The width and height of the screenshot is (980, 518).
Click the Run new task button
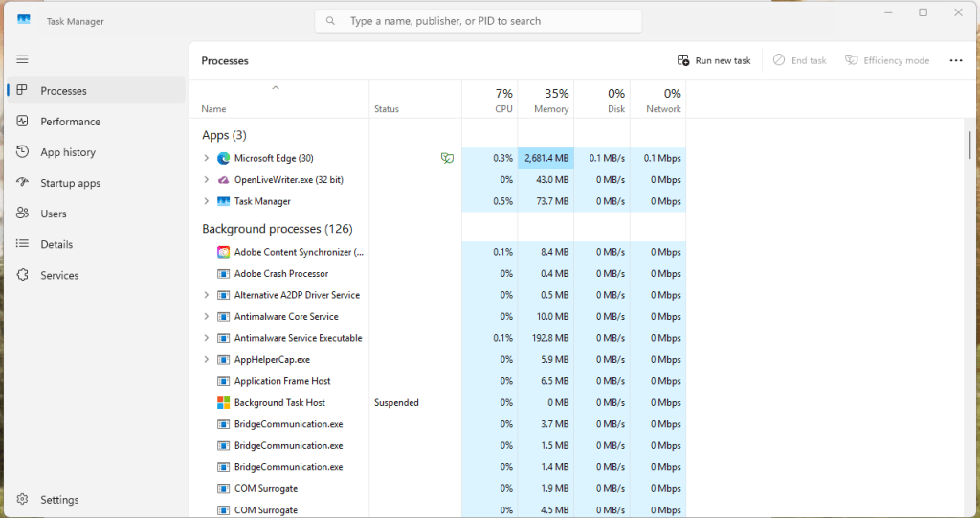click(x=714, y=60)
